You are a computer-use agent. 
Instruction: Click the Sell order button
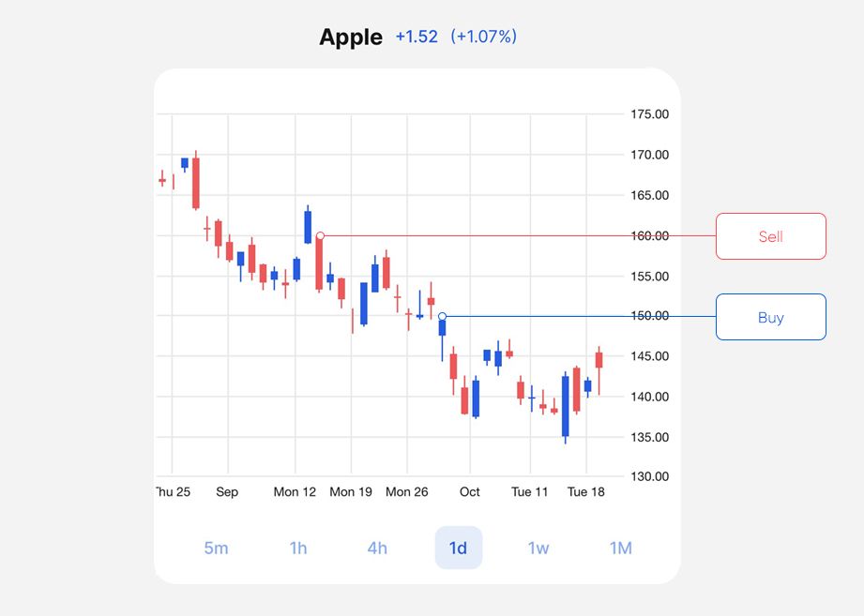point(770,235)
